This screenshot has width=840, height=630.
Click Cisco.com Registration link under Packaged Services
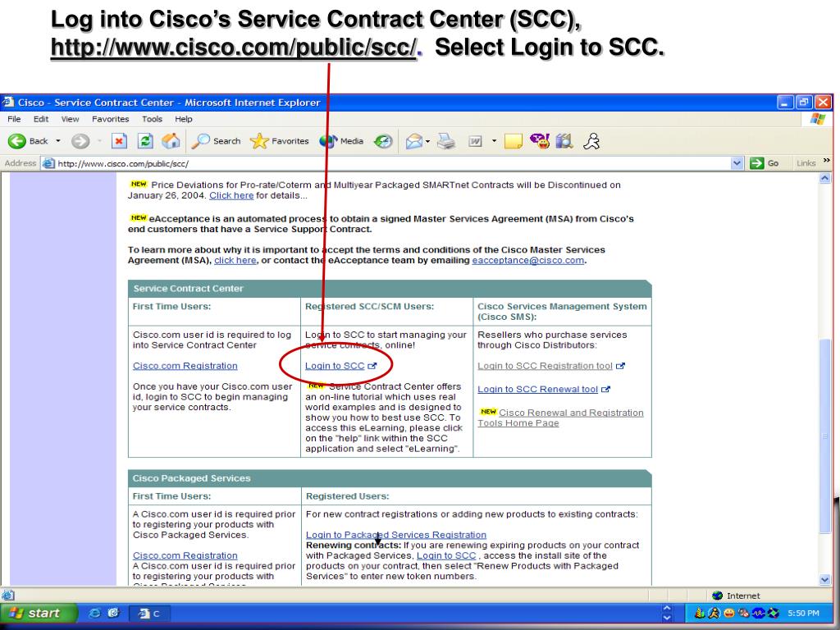[x=185, y=555]
